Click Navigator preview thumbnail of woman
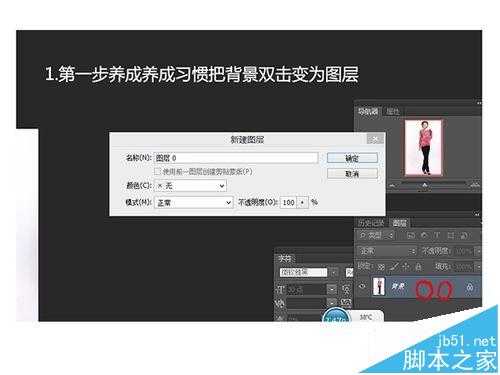This screenshot has width=500, height=375. pyautogui.click(x=424, y=147)
